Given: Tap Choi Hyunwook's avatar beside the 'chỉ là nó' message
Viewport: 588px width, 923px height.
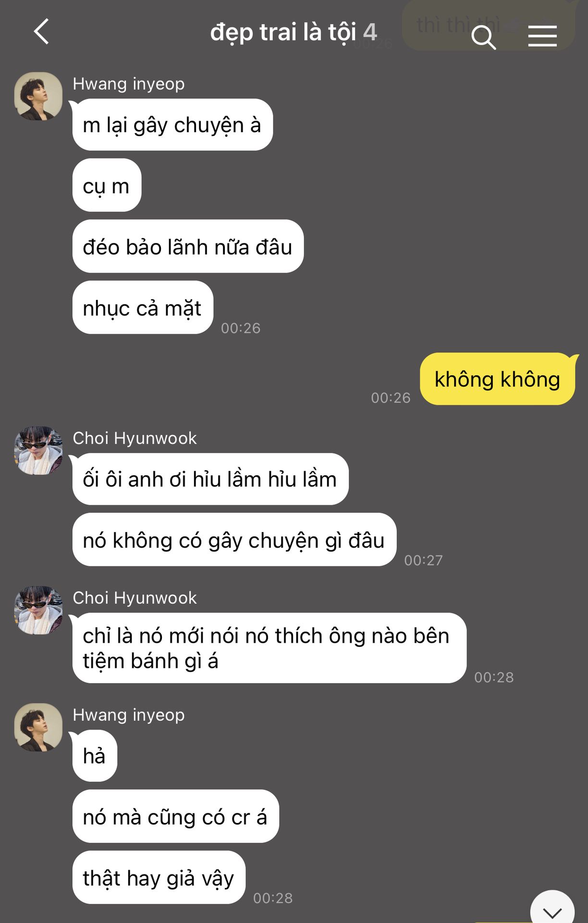Looking at the screenshot, I should (38, 610).
